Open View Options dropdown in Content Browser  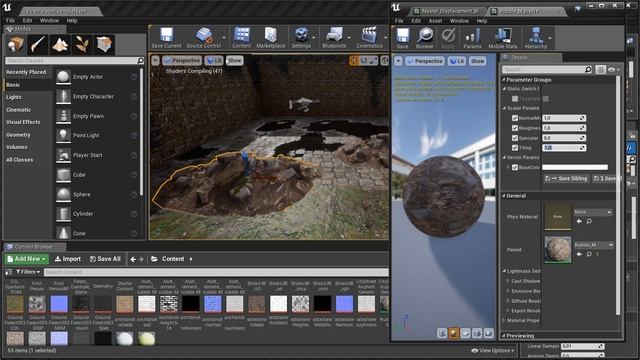(x=493, y=350)
